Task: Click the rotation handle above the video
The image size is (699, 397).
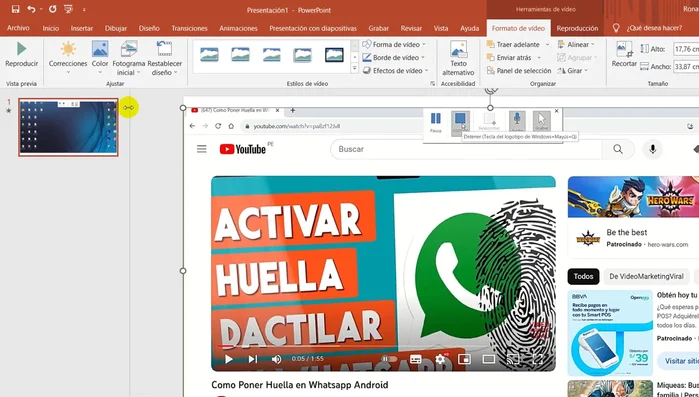Action: (490, 90)
